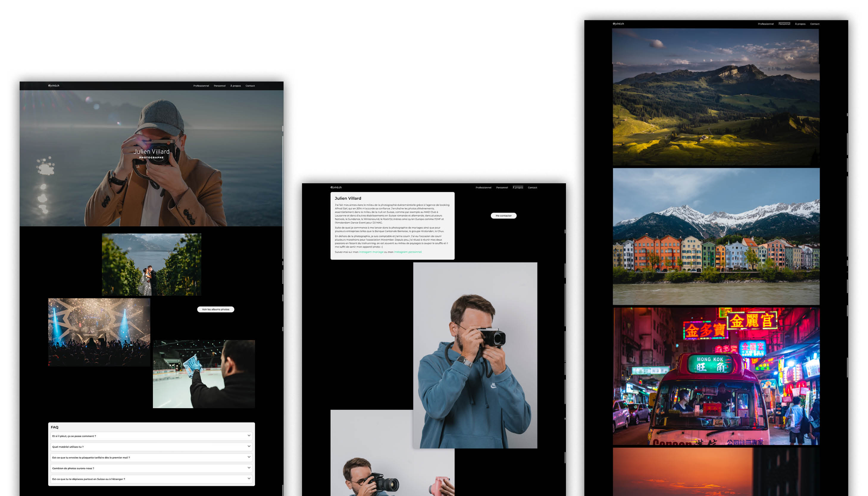
Task: Expand the 'Et si il pleut' FAQ chevron
Action: (x=249, y=435)
